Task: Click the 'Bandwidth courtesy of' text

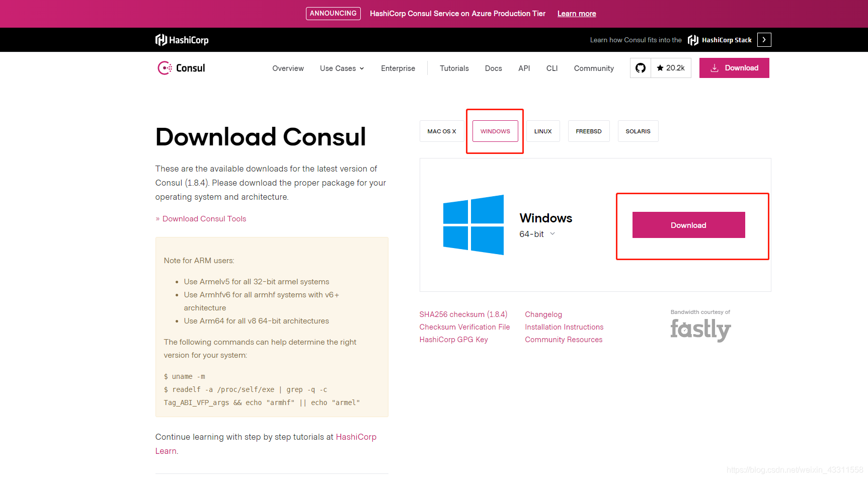Action: pos(700,312)
